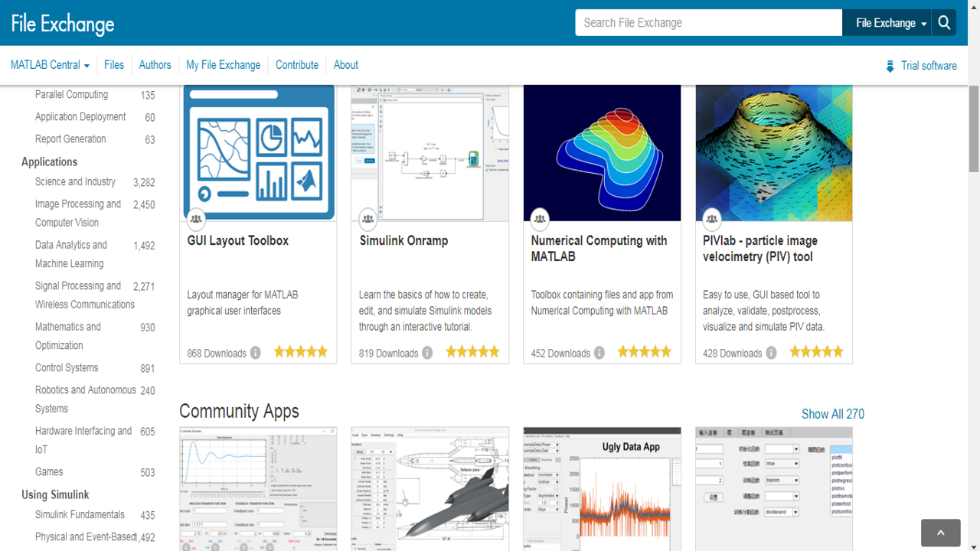Filter by Games category
Image resolution: width=980 pixels, height=551 pixels.
(x=49, y=472)
